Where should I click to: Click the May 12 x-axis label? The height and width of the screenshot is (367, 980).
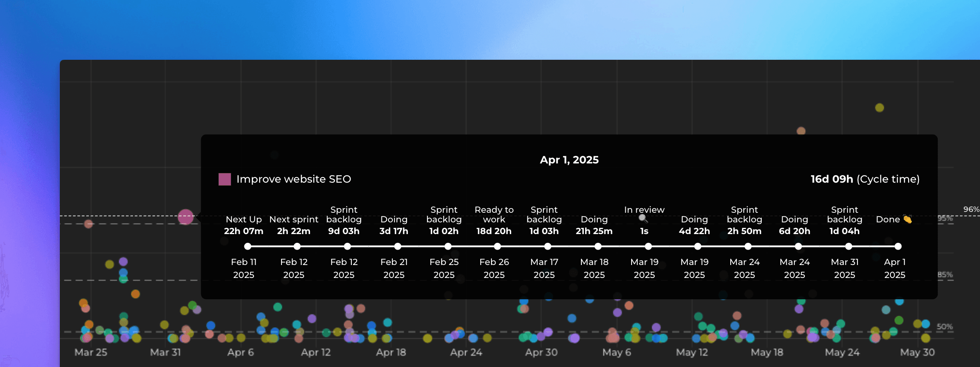692,352
